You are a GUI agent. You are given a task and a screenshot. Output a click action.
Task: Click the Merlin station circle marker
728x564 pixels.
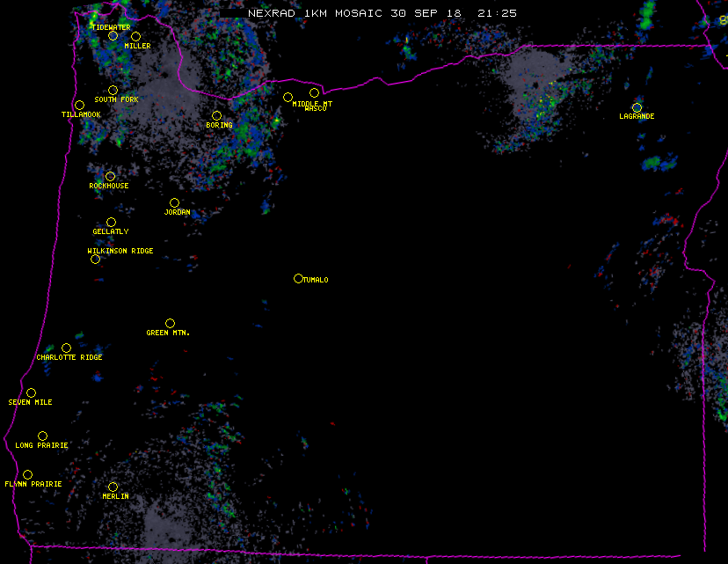coord(113,487)
